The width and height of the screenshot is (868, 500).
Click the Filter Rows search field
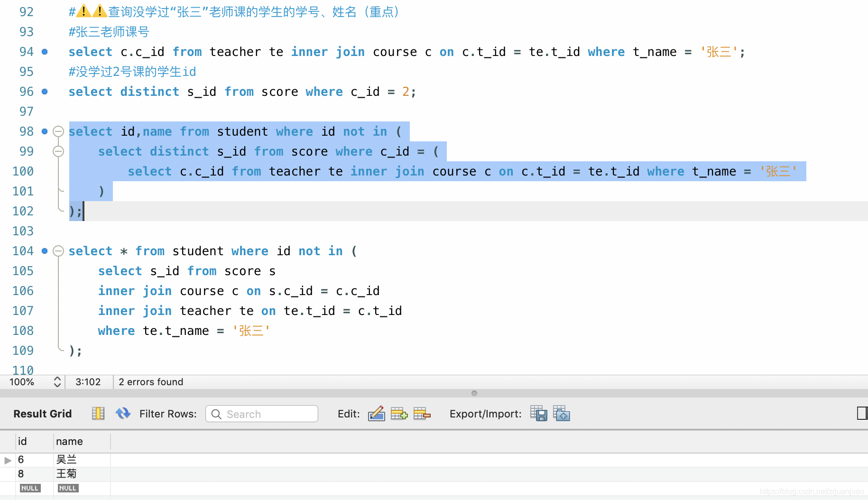pyautogui.click(x=262, y=414)
